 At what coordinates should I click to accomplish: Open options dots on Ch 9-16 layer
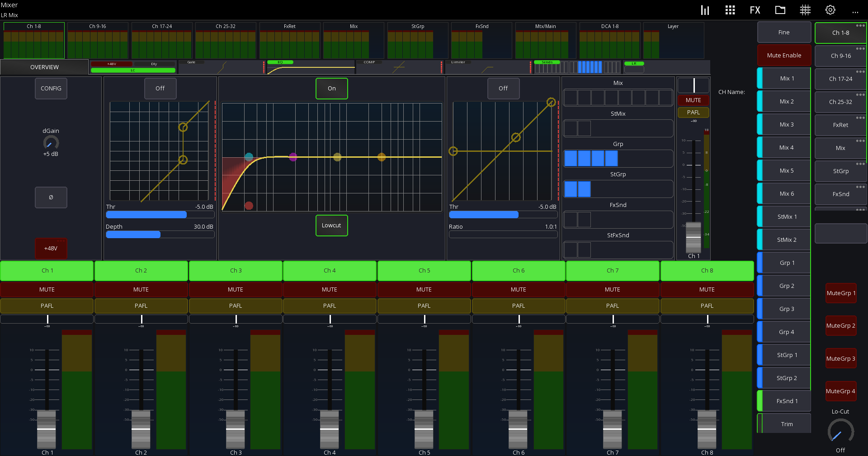[860, 49]
